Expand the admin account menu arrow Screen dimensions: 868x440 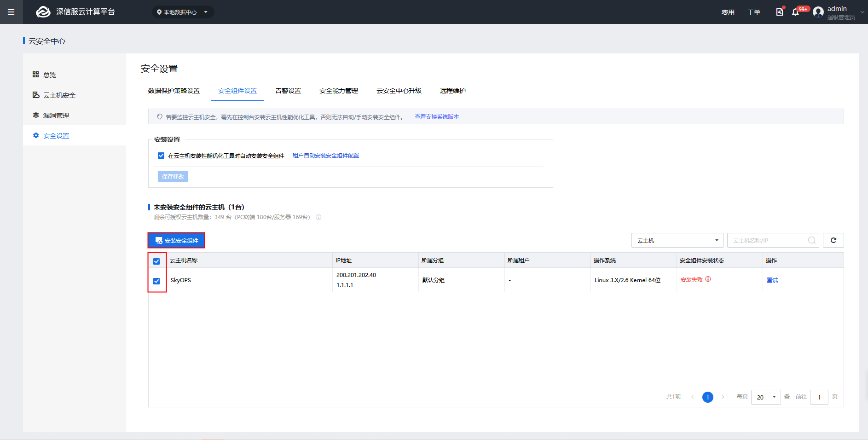point(862,12)
